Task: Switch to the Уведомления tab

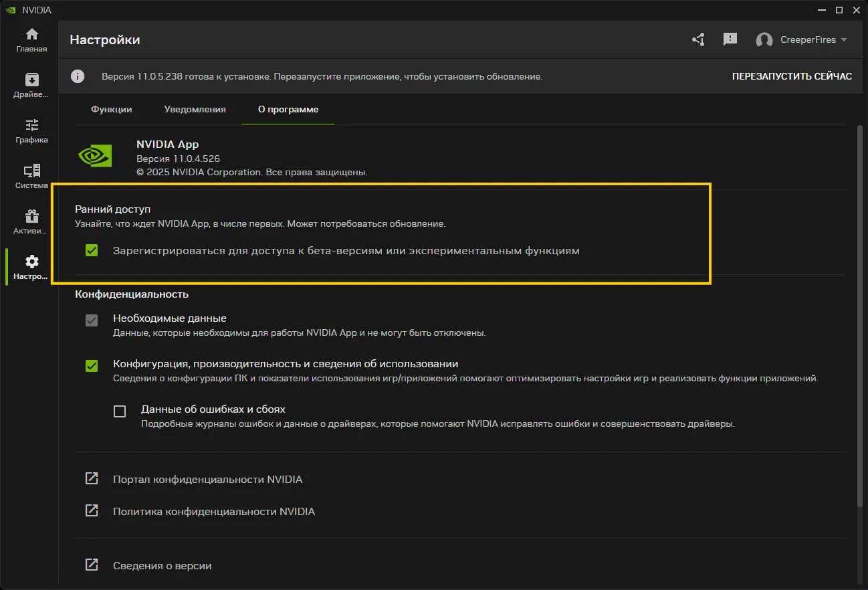Action: pyautogui.click(x=195, y=109)
